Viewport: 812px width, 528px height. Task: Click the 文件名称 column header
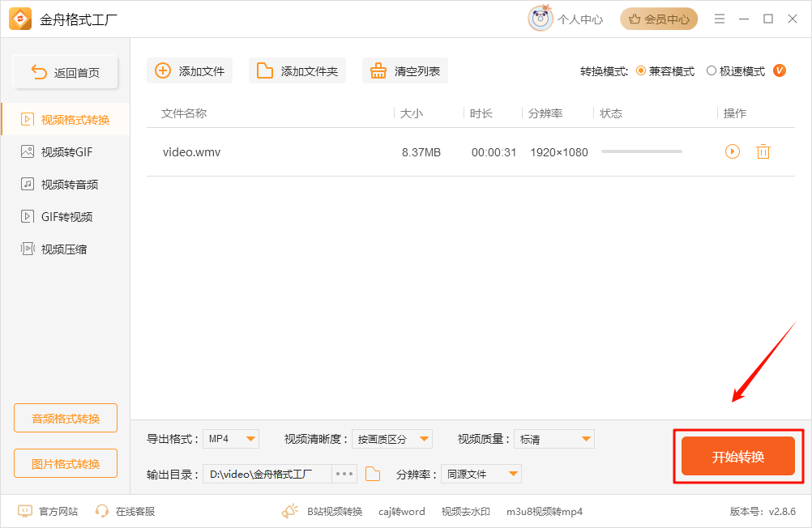pyautogui.click(x=184, y=113)
